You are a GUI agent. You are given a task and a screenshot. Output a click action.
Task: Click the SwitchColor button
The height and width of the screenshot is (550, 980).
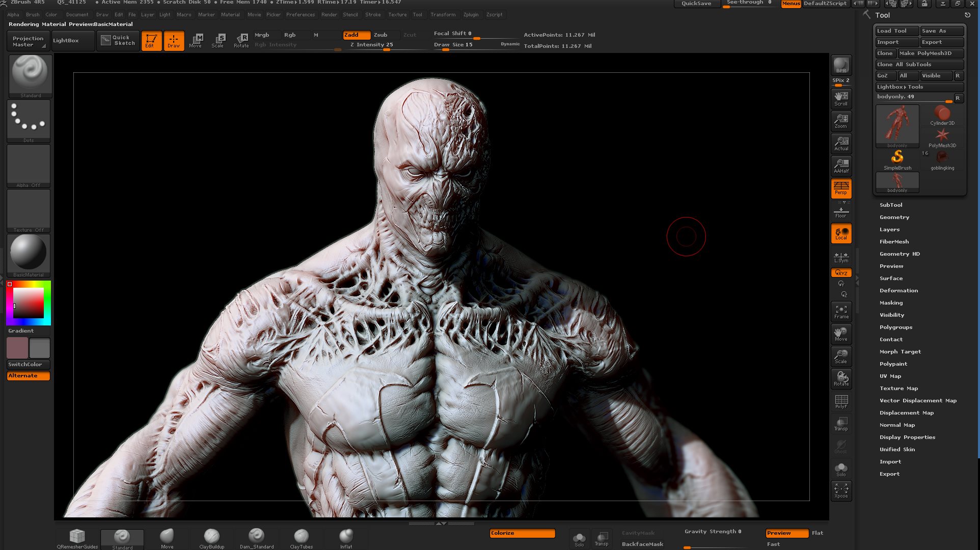(29, 365)
